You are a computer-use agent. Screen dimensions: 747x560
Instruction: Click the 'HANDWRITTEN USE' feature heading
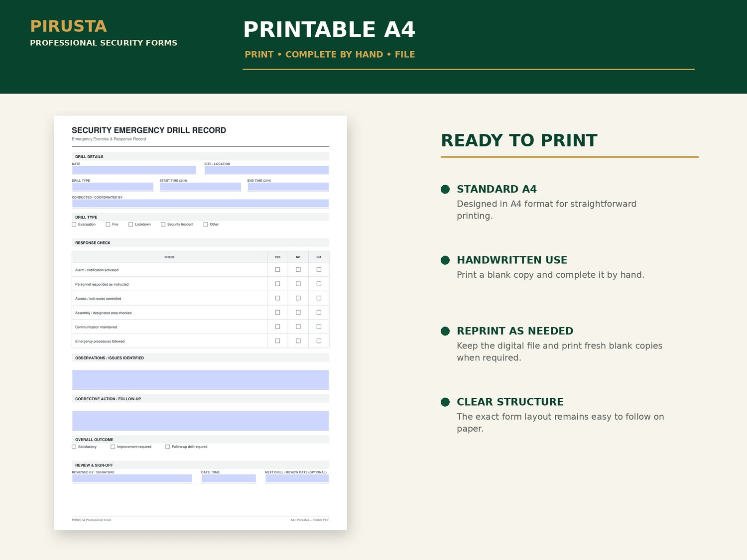coord(512,260)
